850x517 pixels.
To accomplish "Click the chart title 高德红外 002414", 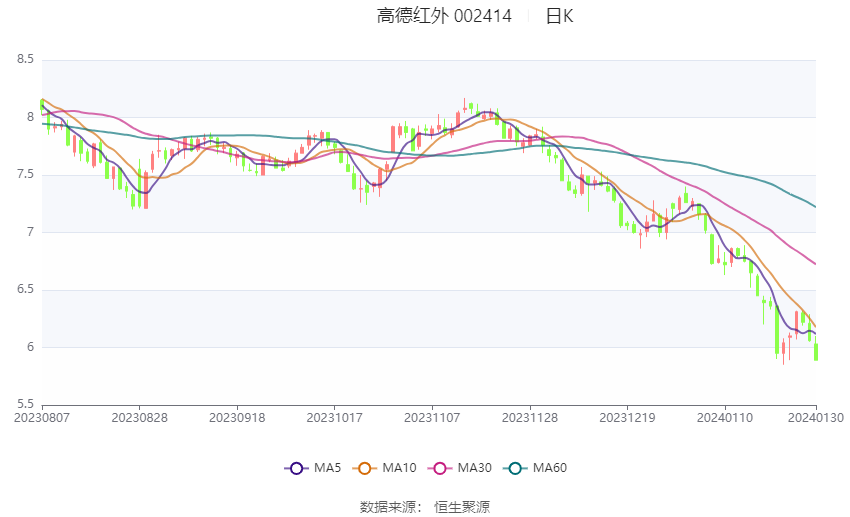I will pos(444,16).
